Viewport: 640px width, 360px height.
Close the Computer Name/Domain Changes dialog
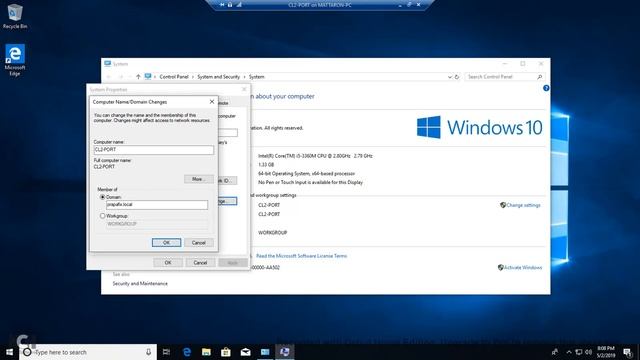pos(212,102)
